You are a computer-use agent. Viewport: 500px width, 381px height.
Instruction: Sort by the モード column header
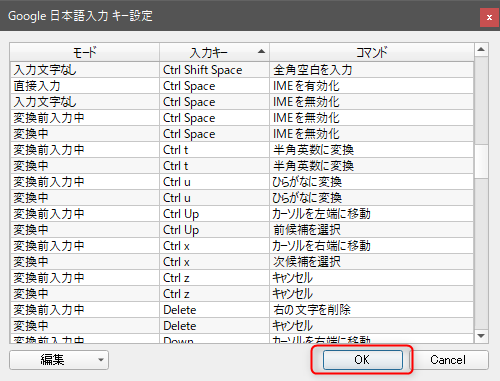[x=85, y=52]
